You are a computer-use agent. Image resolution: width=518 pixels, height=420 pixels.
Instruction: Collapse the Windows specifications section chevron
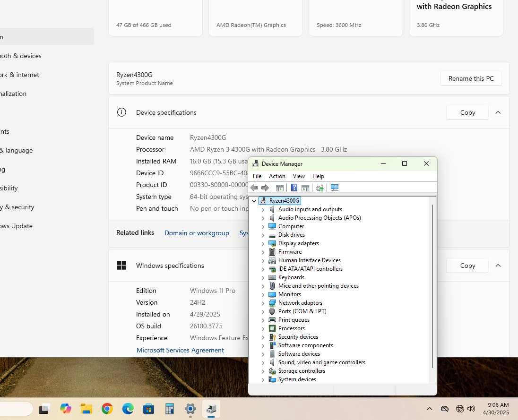pos(498,265)
